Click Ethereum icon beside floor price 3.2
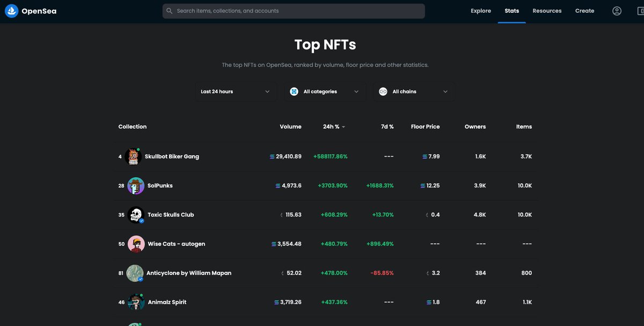644x326 pixels. 428,273
